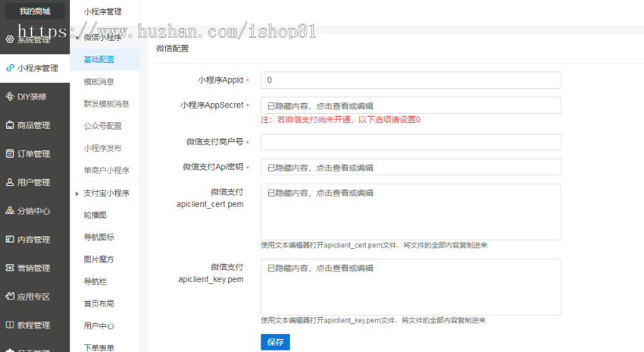Click the 小程序AppId input field
The width and height of the screenshot is (644, 352).
click(x=411, y=80)
